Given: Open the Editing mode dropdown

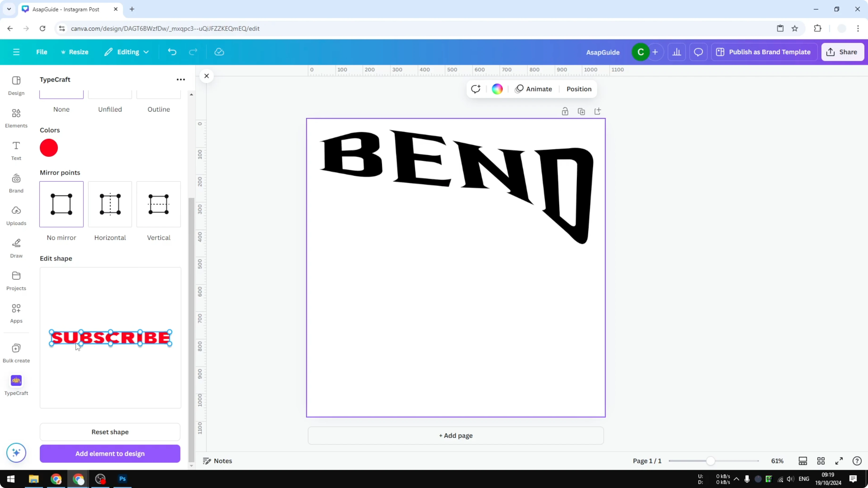Looking at the screenshot, I should pyautogui.click(x=127, y=52).
